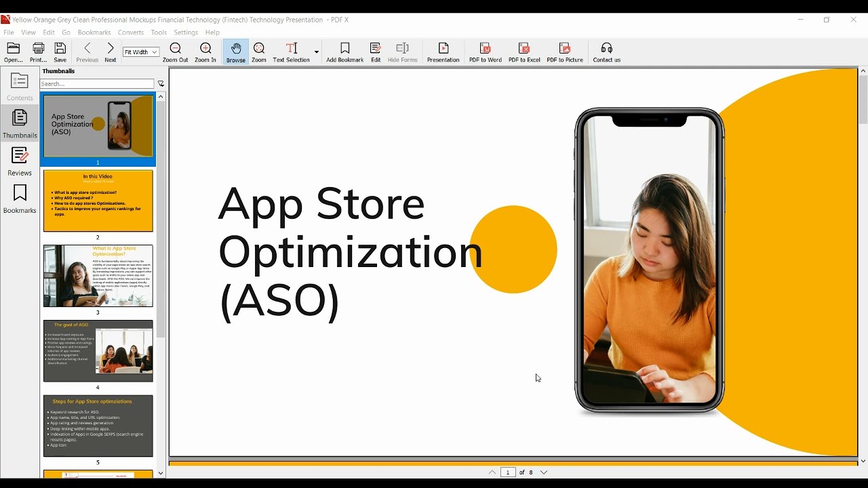
Task: Click the page down chevron at bottom
Action: (544, 472)
